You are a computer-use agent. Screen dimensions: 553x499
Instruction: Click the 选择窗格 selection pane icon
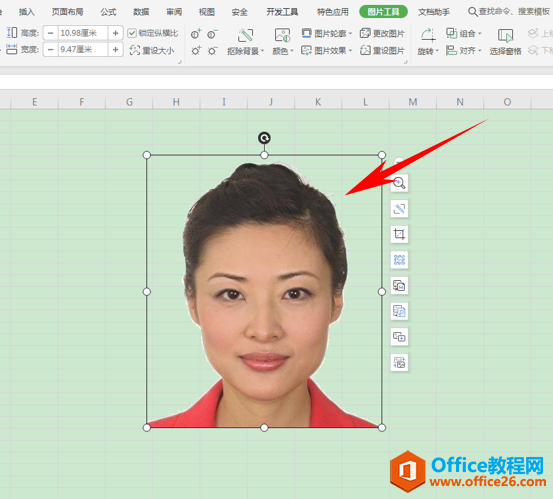(505, 42)
